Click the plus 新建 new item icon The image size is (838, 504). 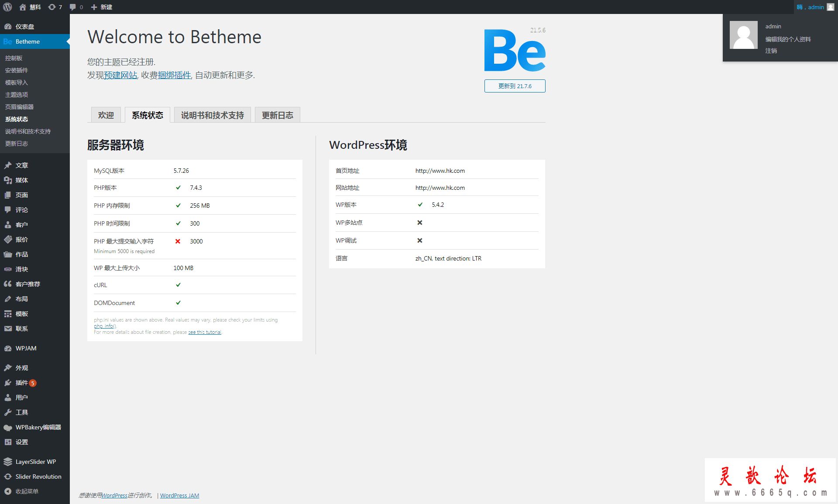tap(94, 7)
